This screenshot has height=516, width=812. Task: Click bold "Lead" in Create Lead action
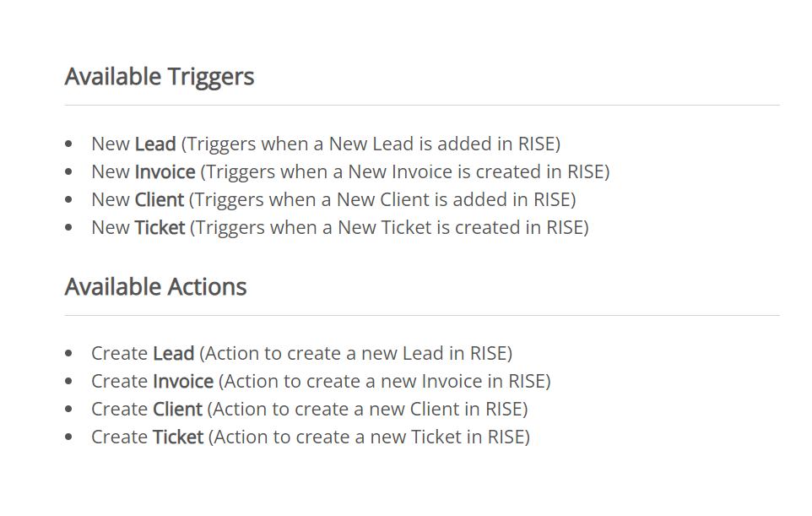coord(174,354)
